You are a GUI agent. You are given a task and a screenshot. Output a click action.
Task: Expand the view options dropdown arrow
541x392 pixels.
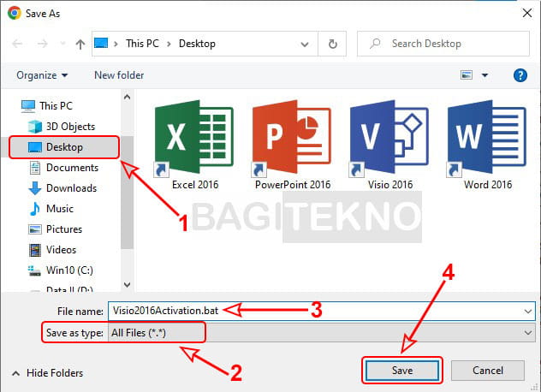[x=485, y=74]
